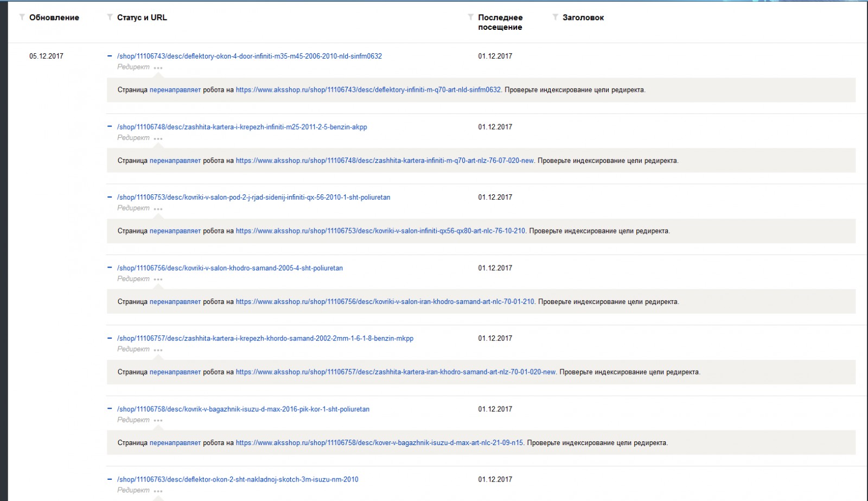This screenshot has height=501, width=868.
Task: Click Редирект status under kovriki-v-salon-khodro-samand-2005 URL
Action: 133,278
